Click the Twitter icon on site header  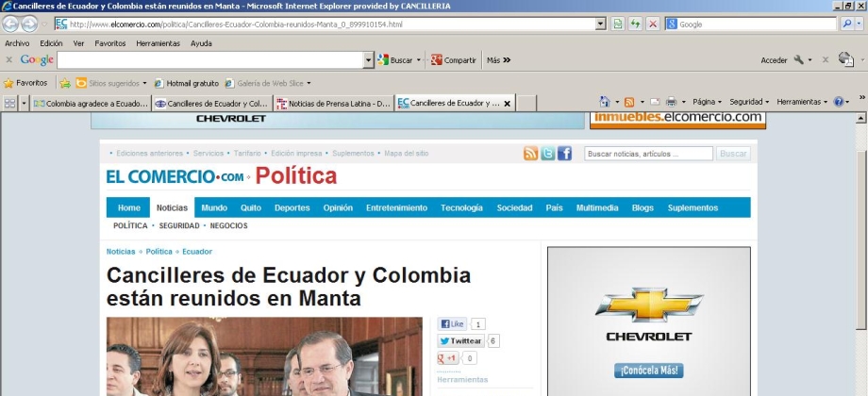547,154
